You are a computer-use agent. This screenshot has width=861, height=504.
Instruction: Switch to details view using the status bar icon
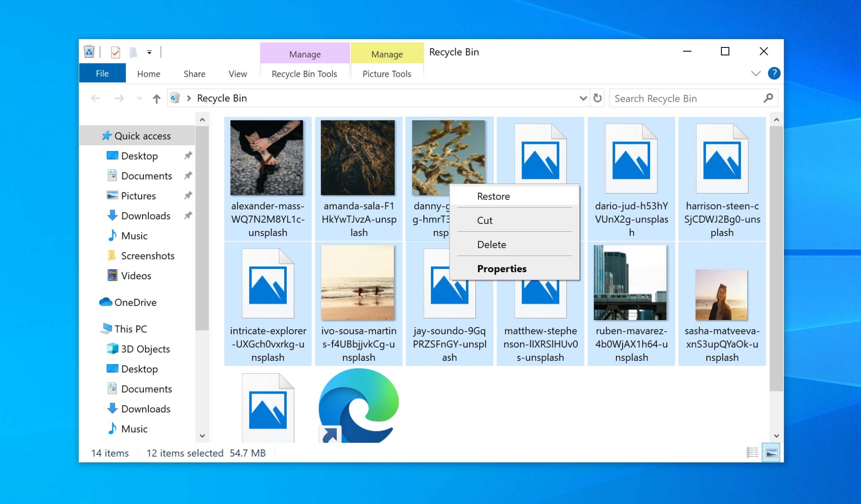(752, 452)
